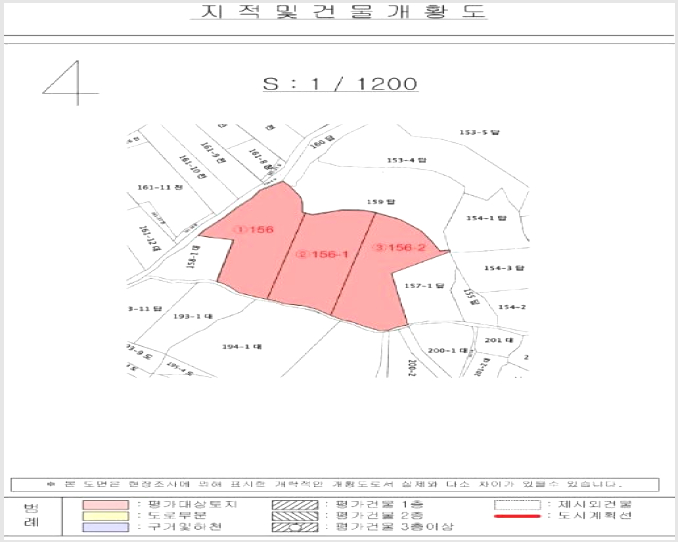Click parcel label 193-1 대
Screen dimensions: 678x542
(193, 317)
